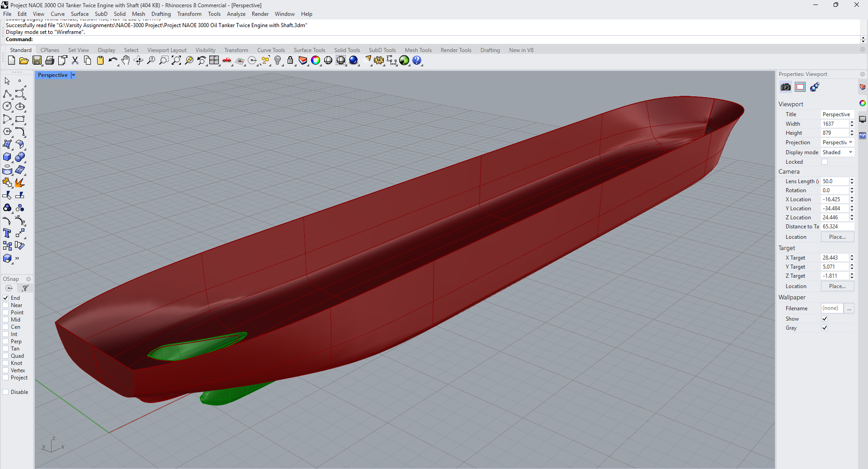Toggle the viewport Locked checkbox
Screen dimensions: 868x469
point(825,162)
